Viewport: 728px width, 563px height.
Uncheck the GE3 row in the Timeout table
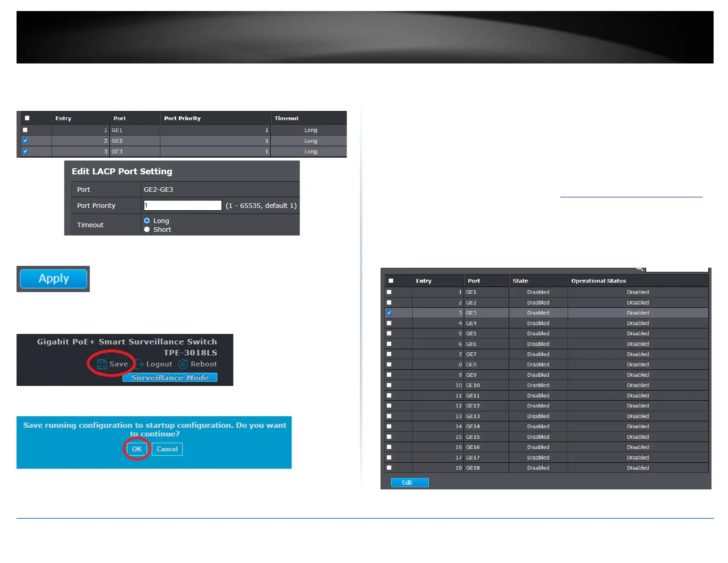point(25,151)
